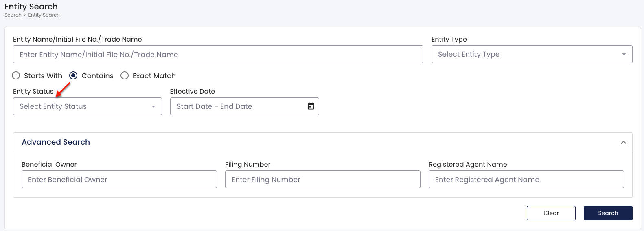Focus the Enter Beneficial Owner field
This screenshot has height=231, width=644.
click(x=119, y=179)
